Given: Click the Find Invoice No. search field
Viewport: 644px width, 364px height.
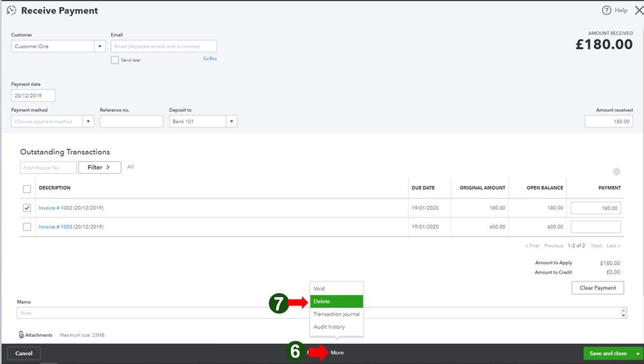Looking at the screenshot, I should [48, 167].
